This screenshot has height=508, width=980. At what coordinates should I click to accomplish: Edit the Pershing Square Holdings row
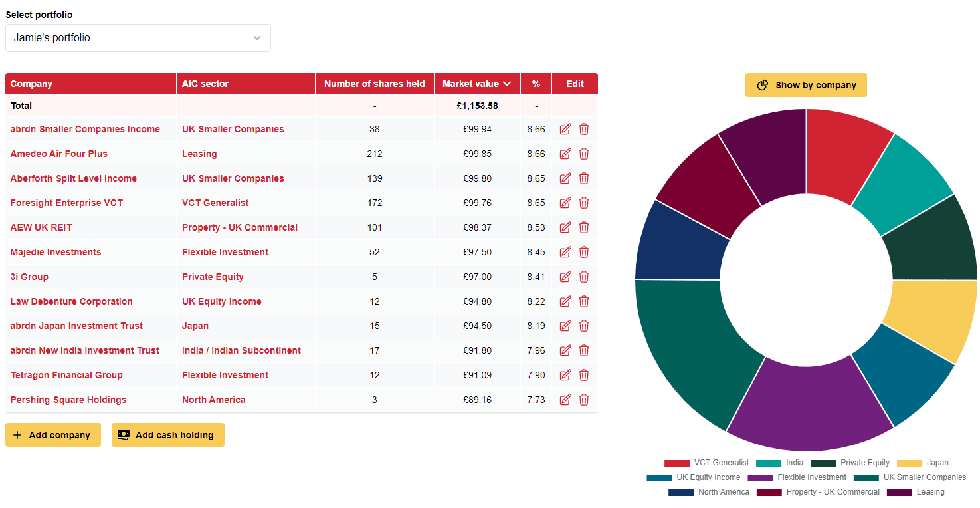tap(565, 400)
